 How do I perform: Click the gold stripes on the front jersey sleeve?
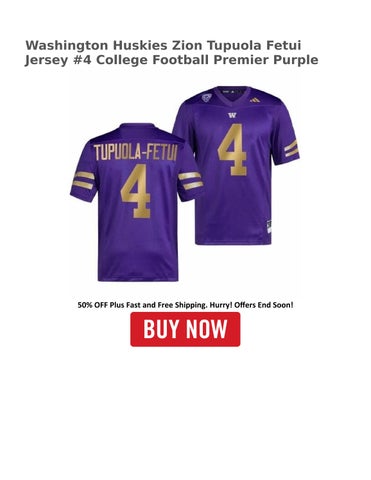click(x=292, y=149)
